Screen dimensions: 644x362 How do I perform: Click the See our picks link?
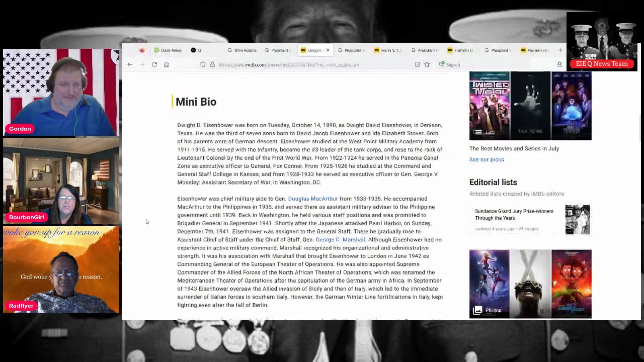tap(486, 159)
